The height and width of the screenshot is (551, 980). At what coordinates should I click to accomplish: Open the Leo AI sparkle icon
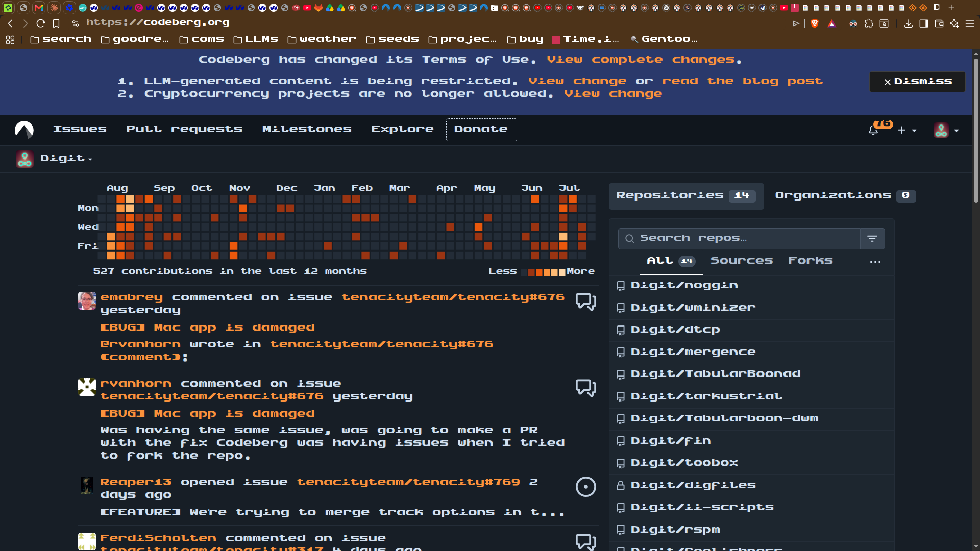954,23
